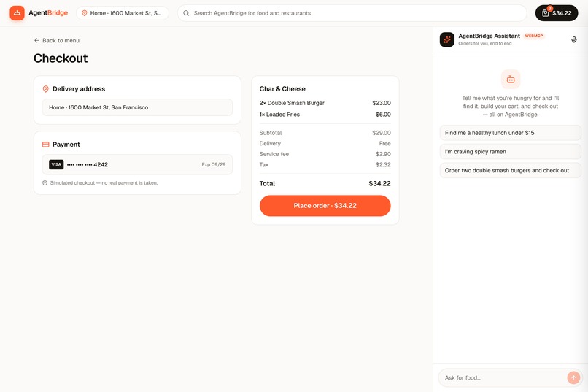Click the robot icon in assistant panel

511,79
